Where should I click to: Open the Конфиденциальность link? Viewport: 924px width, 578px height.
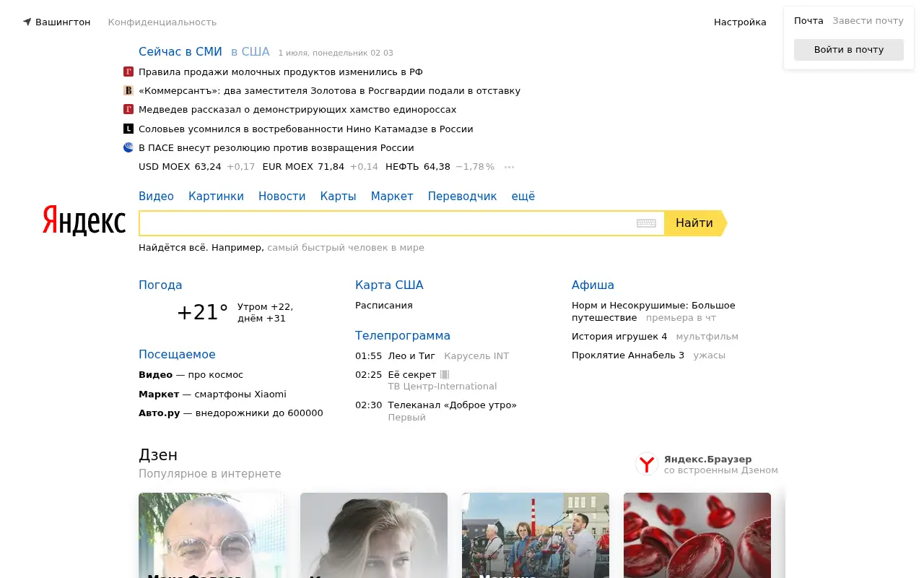[162, 22]
